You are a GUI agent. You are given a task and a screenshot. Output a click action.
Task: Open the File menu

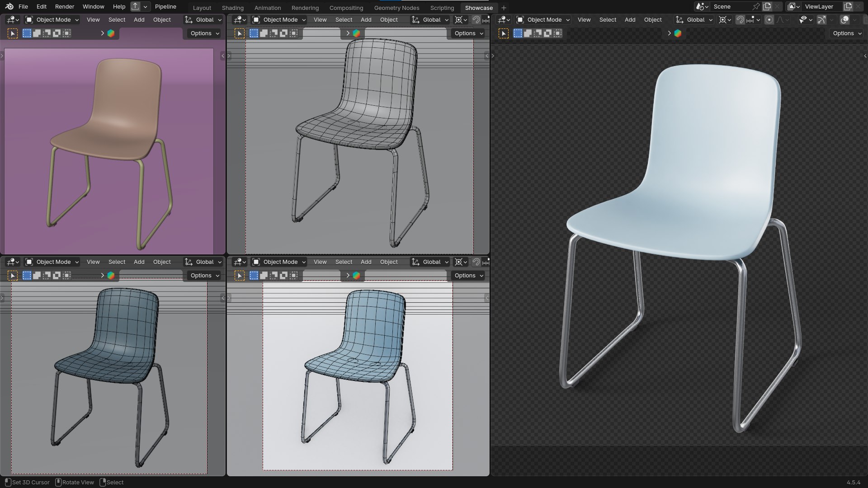click(x=23, y=6)
